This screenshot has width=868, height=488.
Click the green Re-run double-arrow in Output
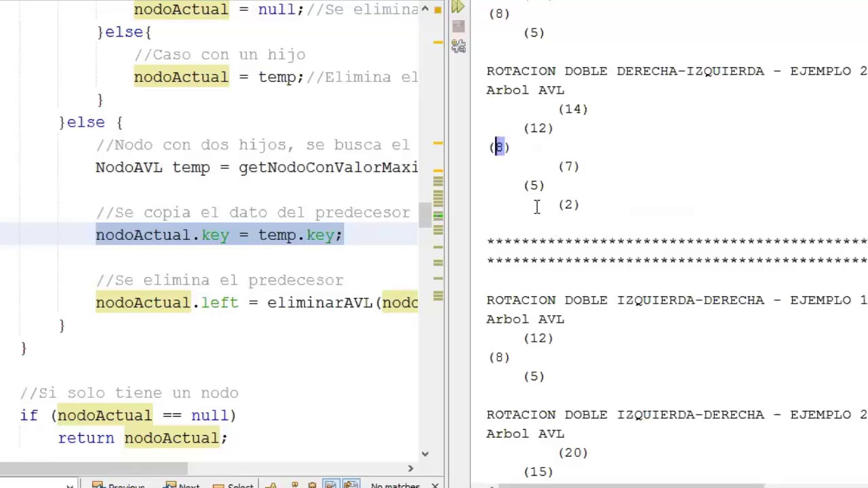[x=458, y=7]
